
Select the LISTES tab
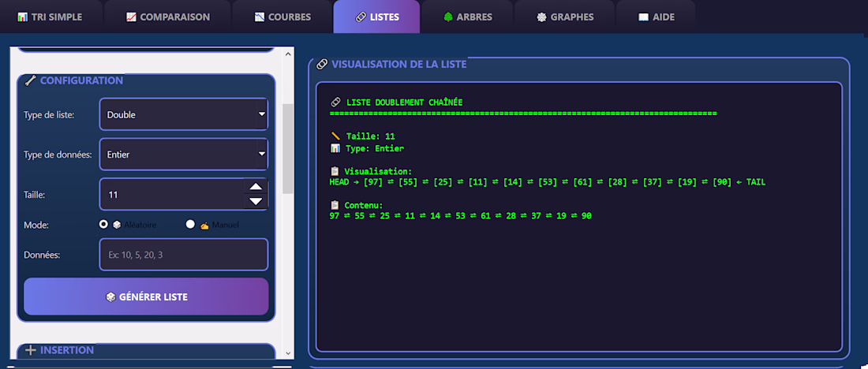[x=376, y=17]
